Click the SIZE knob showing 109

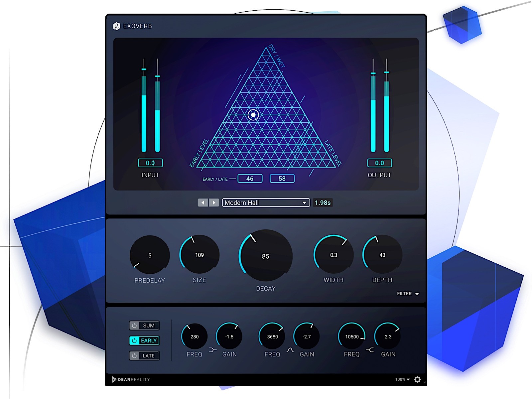pyautogui.click(x=199, y=255)
